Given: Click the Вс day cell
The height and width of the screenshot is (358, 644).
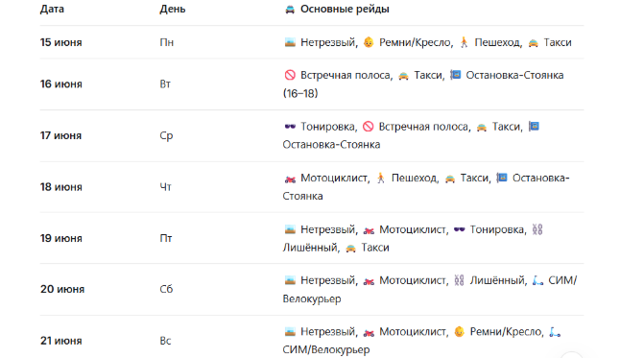Looking at the screenshot, I should coord(165,341).
